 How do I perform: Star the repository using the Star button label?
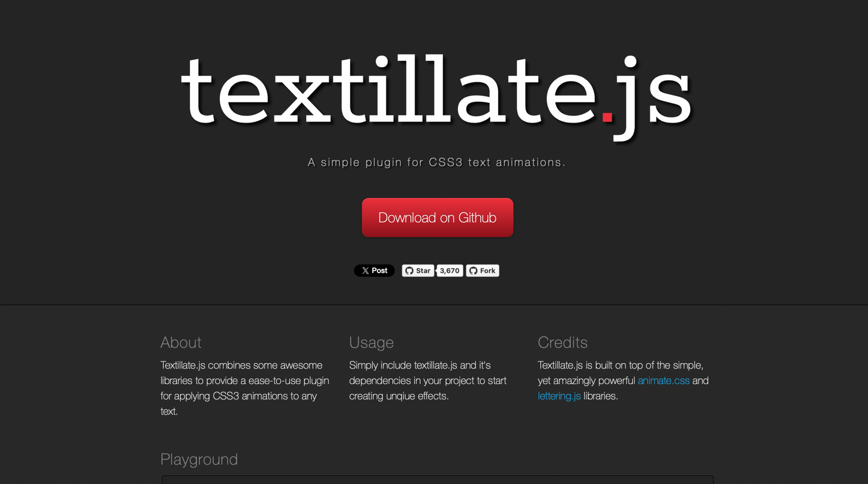(x=423, y=270)
